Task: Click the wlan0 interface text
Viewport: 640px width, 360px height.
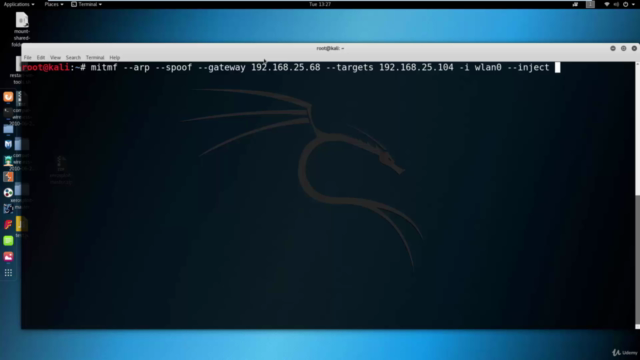Action: (488, 67)
